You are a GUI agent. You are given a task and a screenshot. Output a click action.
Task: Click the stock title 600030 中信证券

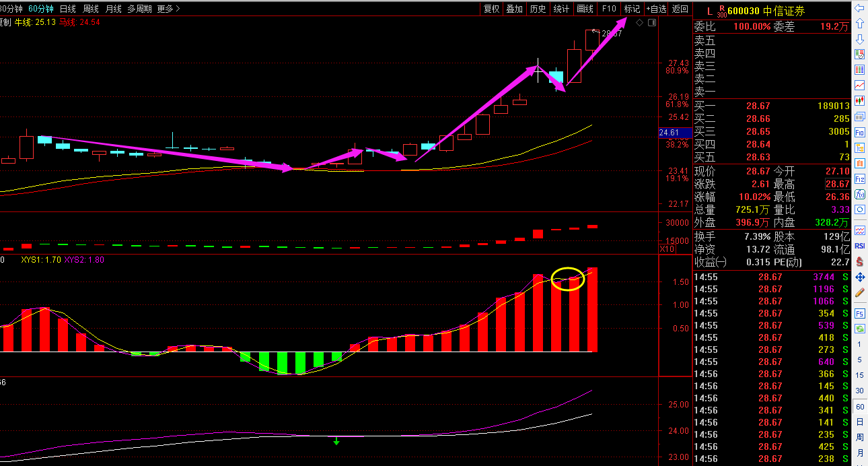766,11
